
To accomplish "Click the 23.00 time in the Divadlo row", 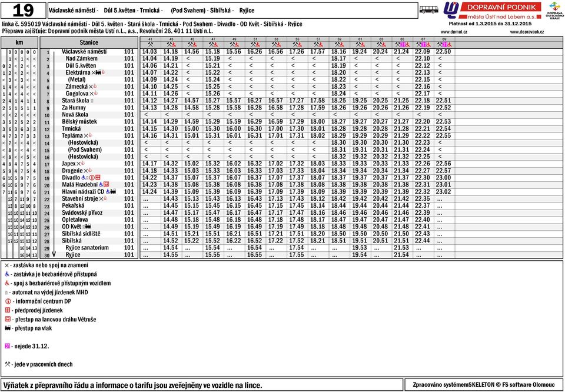I will tap(443, 178).
